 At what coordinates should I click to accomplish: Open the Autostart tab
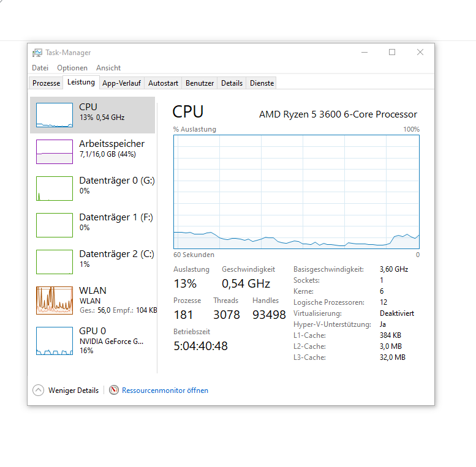[163, 83]
